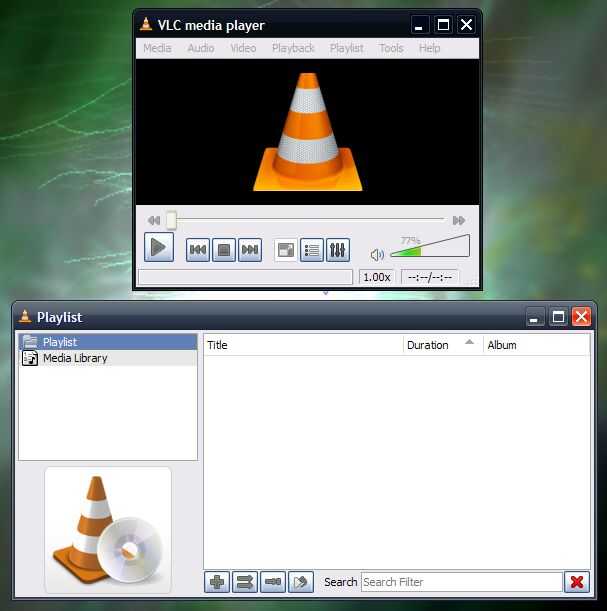Open the Help menu
Image resolution: width=607 pixels, height=611 pixels.
click(x=429, y=48)
